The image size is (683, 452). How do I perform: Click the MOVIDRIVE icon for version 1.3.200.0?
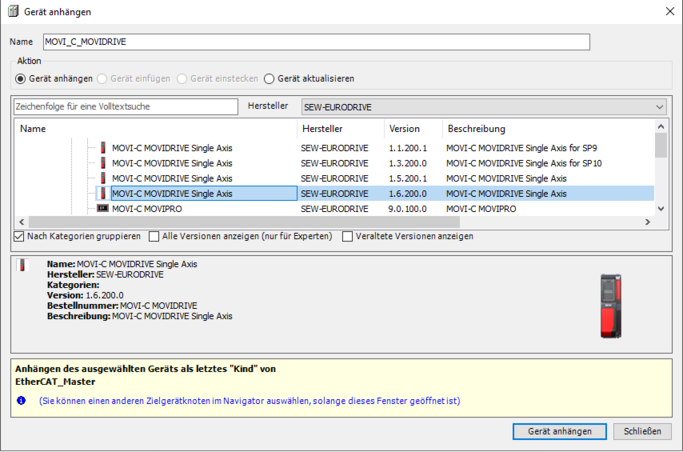(x=102, y=163)
